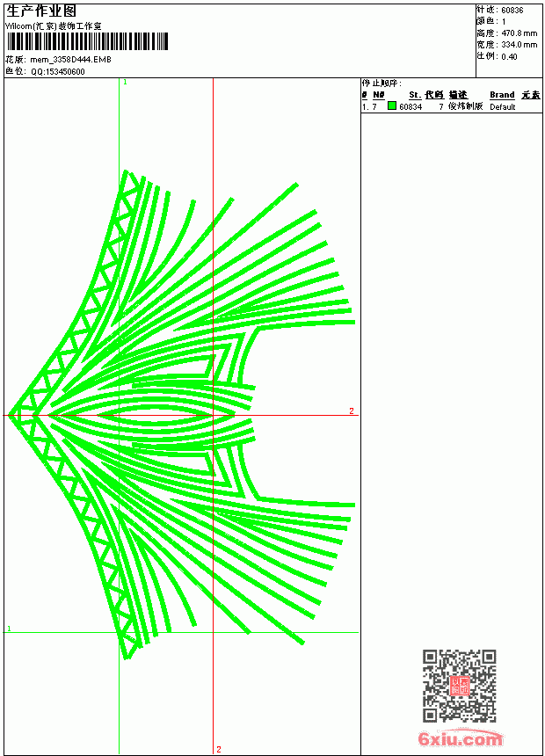Click the N# column header
The width and height of the screenshot is (545, 756).
(x=379, y=95)
